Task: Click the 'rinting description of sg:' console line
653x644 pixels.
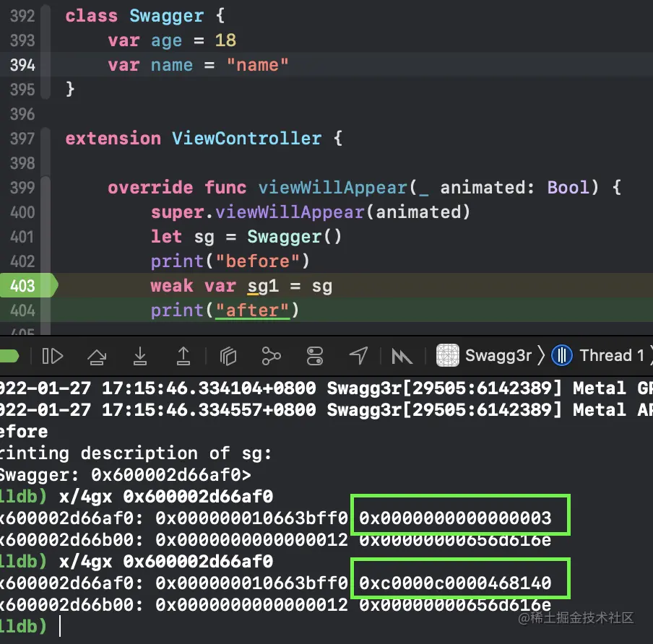Action: pyautogui.click(x=136, y=453)
